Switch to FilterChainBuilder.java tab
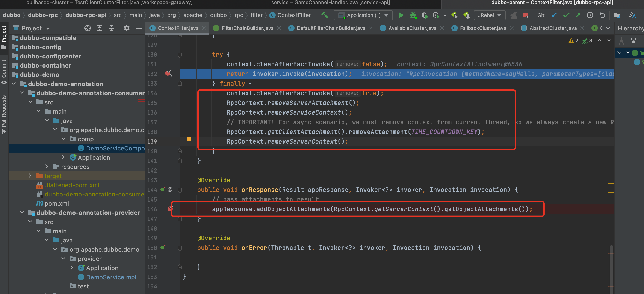 (247, 28)
